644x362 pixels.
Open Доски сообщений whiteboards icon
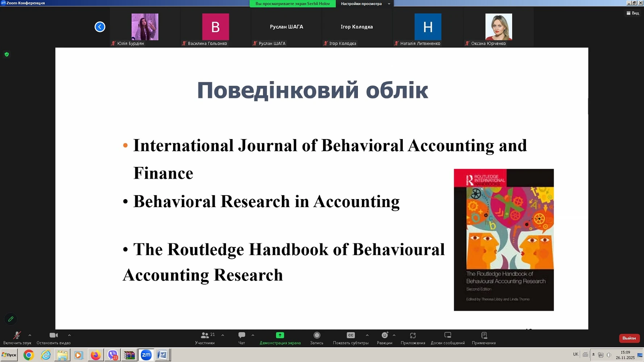pyautogui.click(x=448, y=336)
